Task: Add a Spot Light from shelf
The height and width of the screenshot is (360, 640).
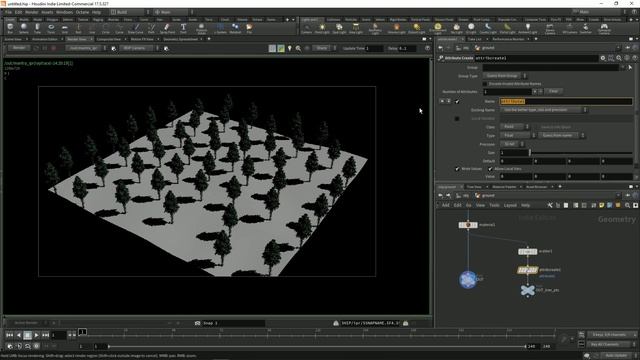Action: tap(339, 28)
